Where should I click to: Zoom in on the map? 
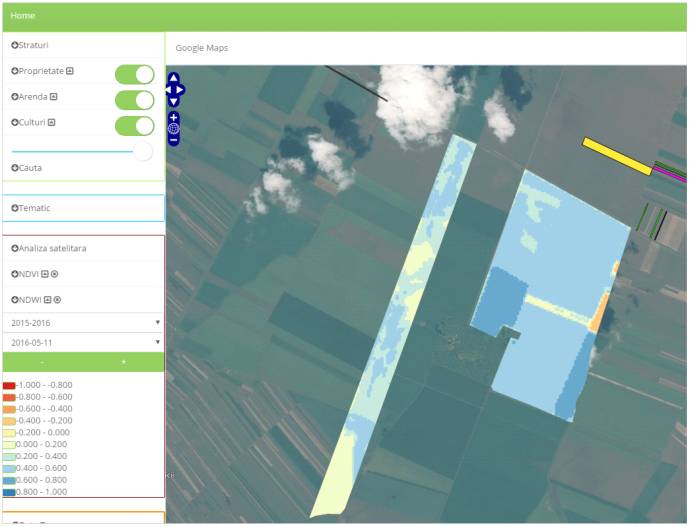coord(174,117)
